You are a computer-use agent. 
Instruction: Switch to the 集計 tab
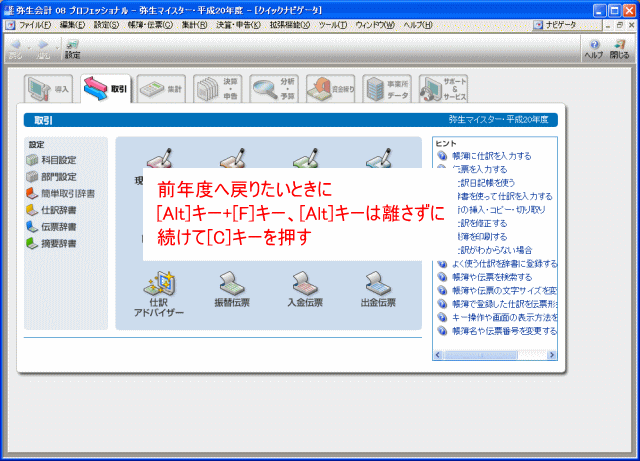pos(161,89)
